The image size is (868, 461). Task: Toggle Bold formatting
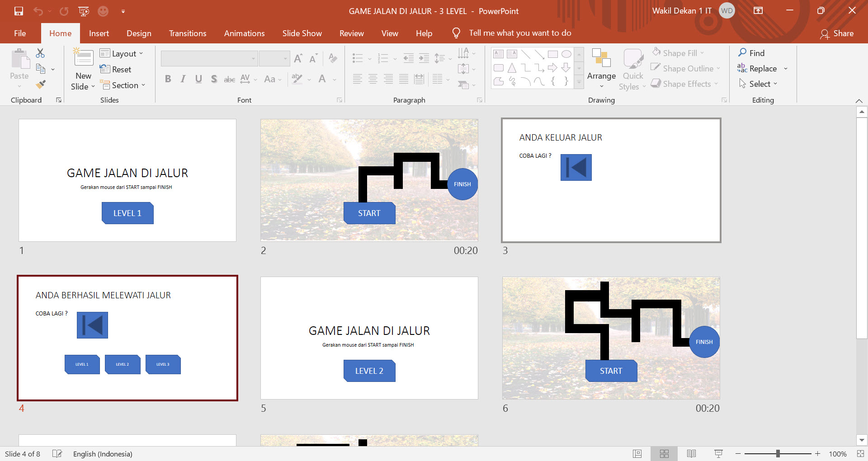coord(168,79)
